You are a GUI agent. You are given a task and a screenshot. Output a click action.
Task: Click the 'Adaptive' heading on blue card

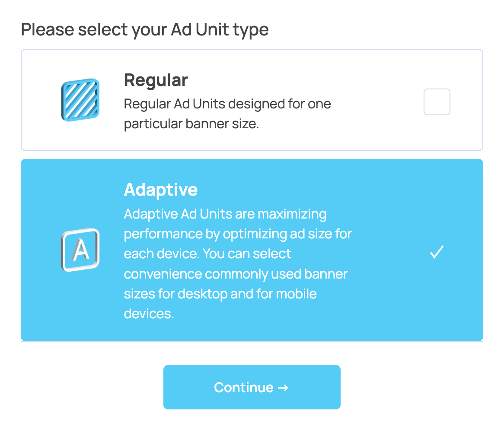(160, 189)
